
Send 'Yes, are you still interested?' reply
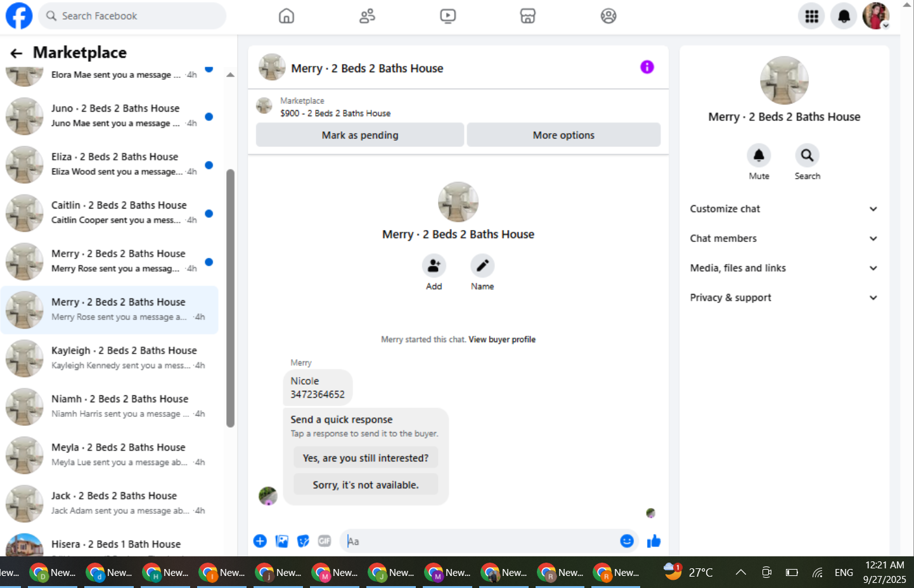pos(366,458)
